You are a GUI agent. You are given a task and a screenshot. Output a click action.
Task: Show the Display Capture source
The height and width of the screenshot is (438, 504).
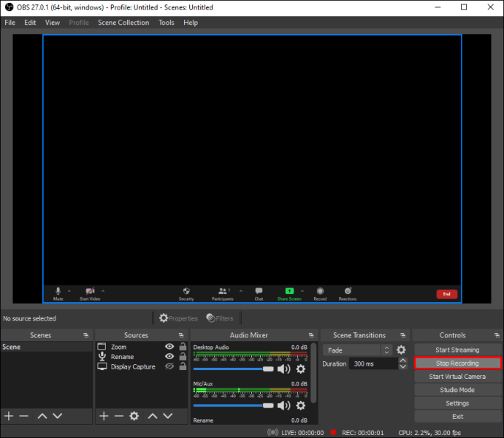tap(169, 366)
